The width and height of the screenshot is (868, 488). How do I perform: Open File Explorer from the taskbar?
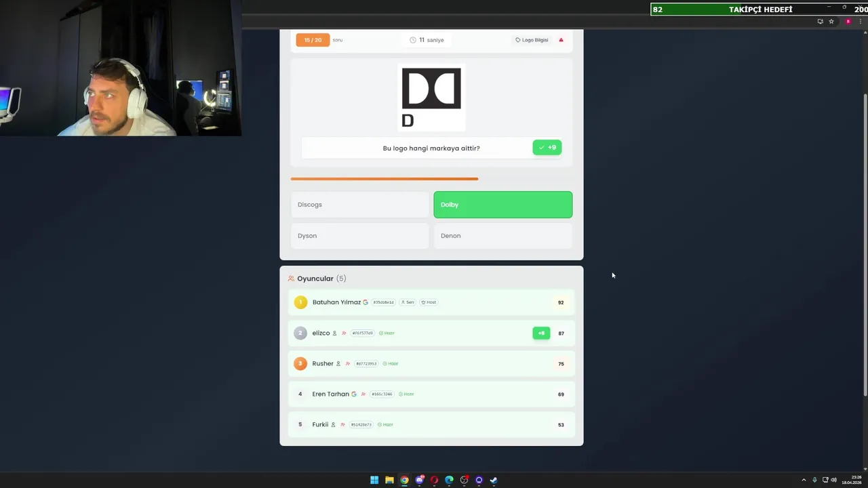389,480
